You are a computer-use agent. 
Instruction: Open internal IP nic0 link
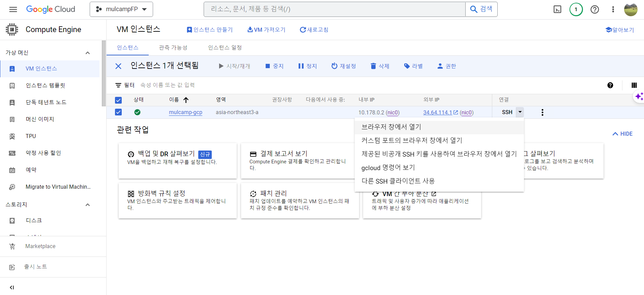click(392, 112)
